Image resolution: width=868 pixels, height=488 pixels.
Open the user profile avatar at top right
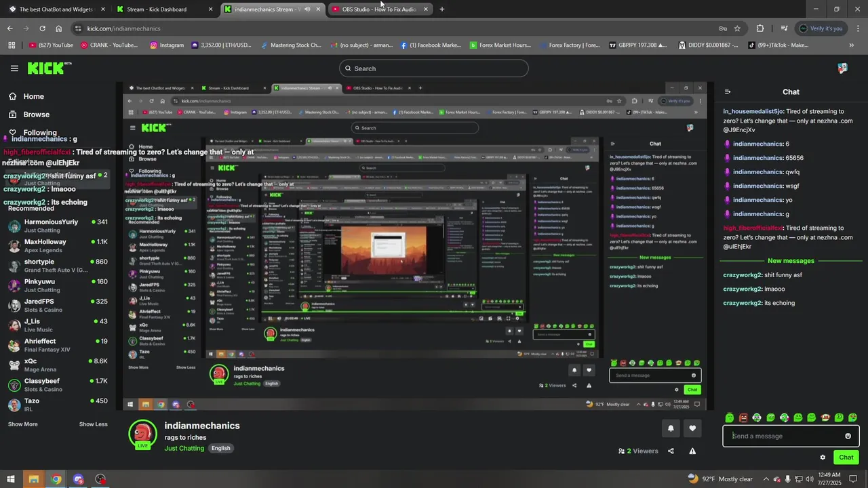point(842,68)
